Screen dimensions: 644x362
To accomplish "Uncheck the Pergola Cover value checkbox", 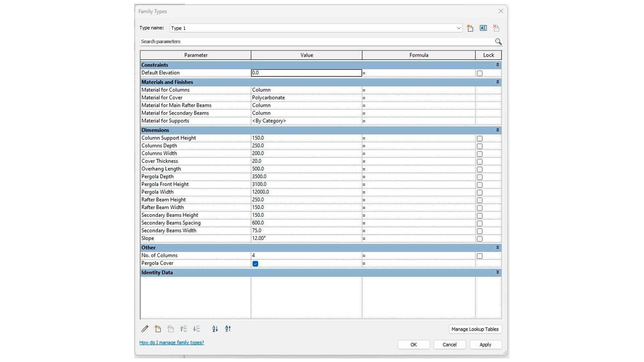I will (255, 264).
